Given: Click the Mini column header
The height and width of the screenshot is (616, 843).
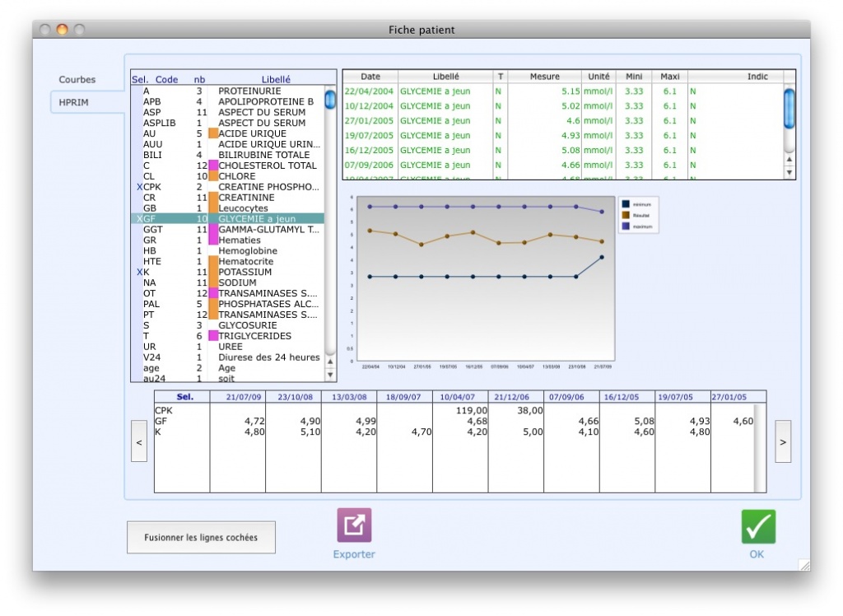Looking at the screenshot, I should click(634, 77).
